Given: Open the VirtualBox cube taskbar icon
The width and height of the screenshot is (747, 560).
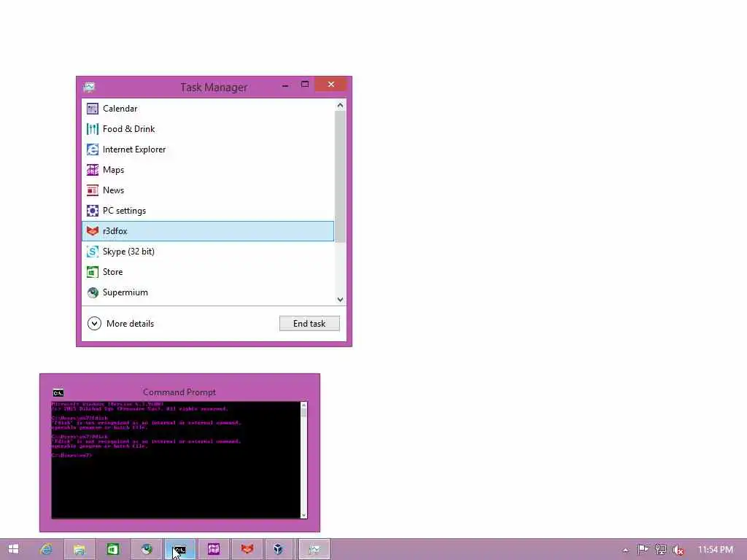Looking at the screenshot, I should 278,550.
